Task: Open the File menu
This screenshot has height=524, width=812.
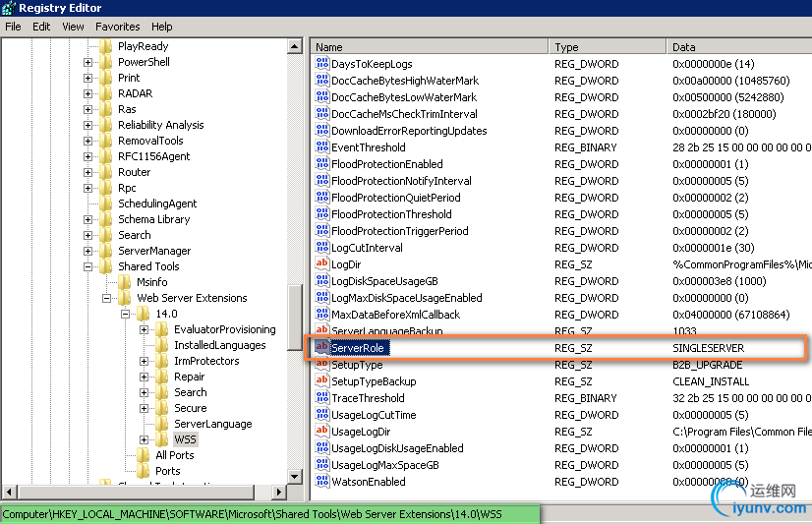Action: [x=13, y=27]
